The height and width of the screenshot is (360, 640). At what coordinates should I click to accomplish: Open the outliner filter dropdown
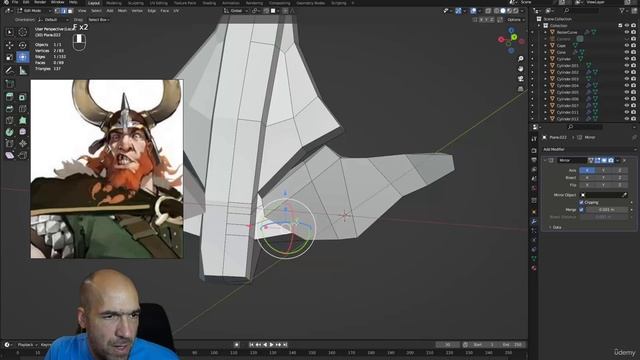623,11
